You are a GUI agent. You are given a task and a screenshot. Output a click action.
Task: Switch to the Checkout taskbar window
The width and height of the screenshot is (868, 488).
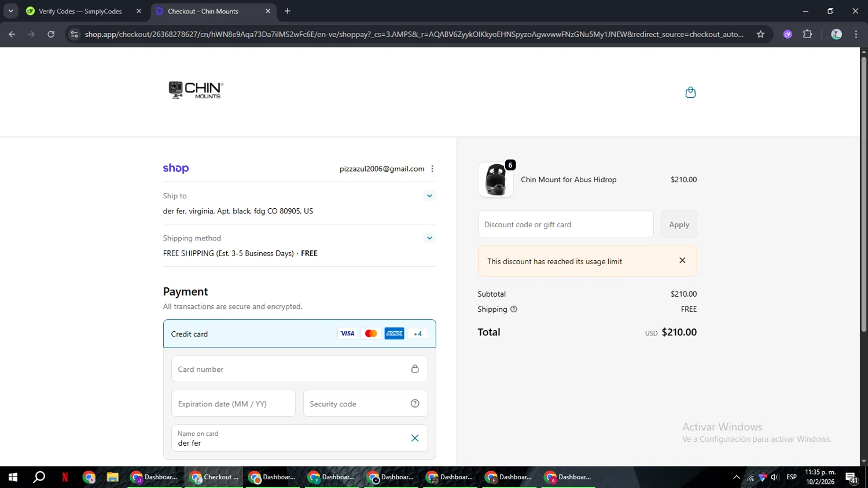(x=215, y=477)
